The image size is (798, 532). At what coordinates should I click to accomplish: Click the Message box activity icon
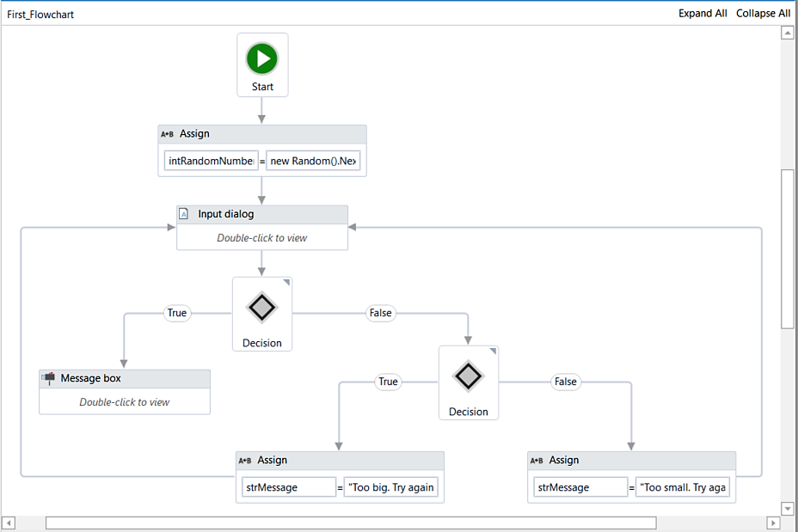point(48,378)
